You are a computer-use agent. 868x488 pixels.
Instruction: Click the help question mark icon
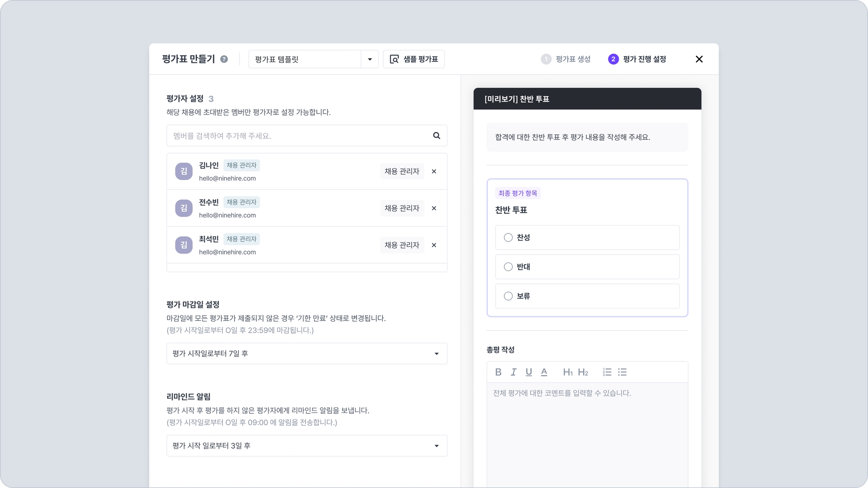point(224,59)
